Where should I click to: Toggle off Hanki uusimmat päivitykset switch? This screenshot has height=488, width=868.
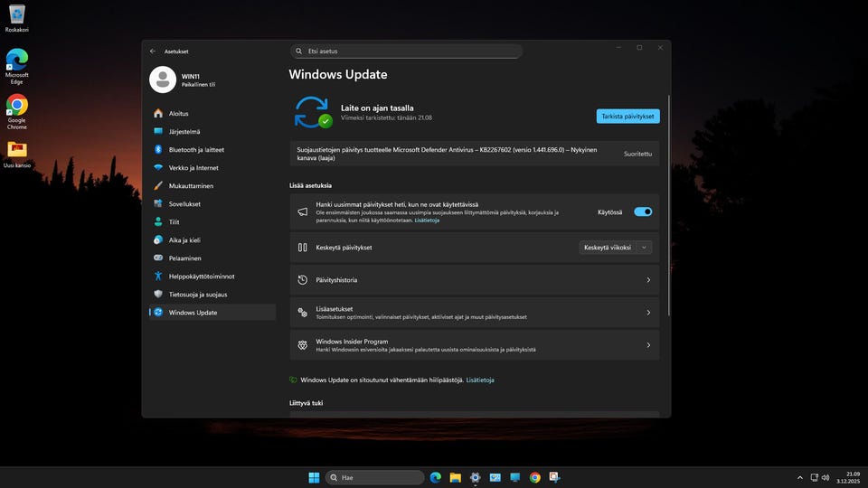point(643,211)
